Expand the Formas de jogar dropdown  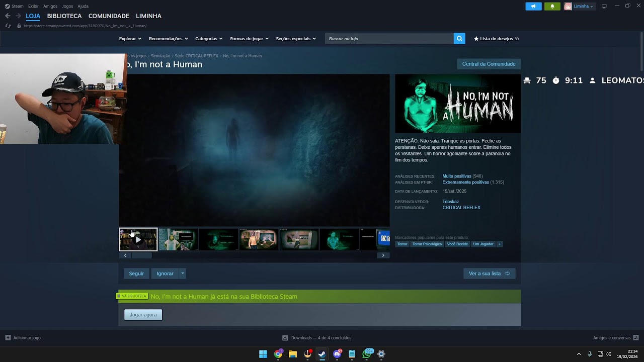pyautogui.click(x=249, y=39)
